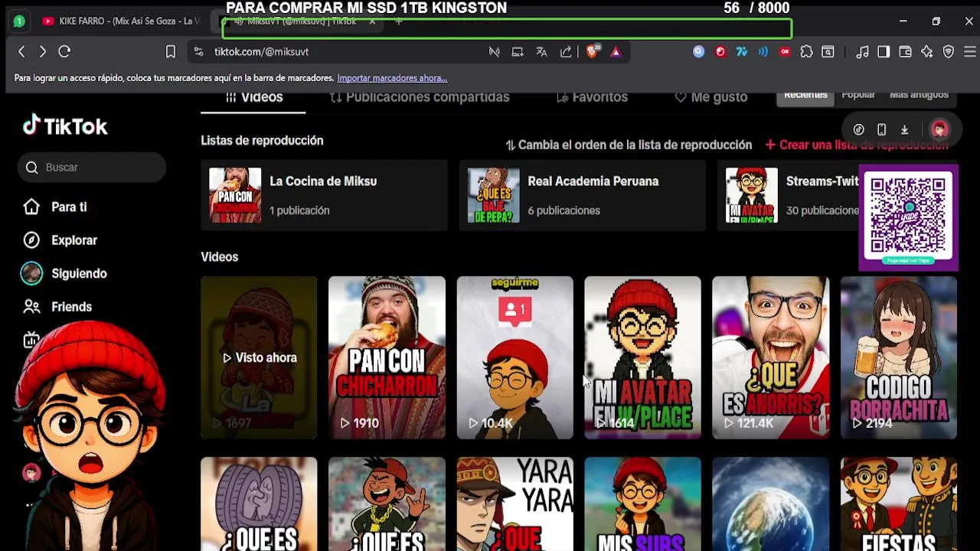Open the ¿Que es Anorris? video
The height and width of the screenshot is (551, 980).
(x=770, y=357)
